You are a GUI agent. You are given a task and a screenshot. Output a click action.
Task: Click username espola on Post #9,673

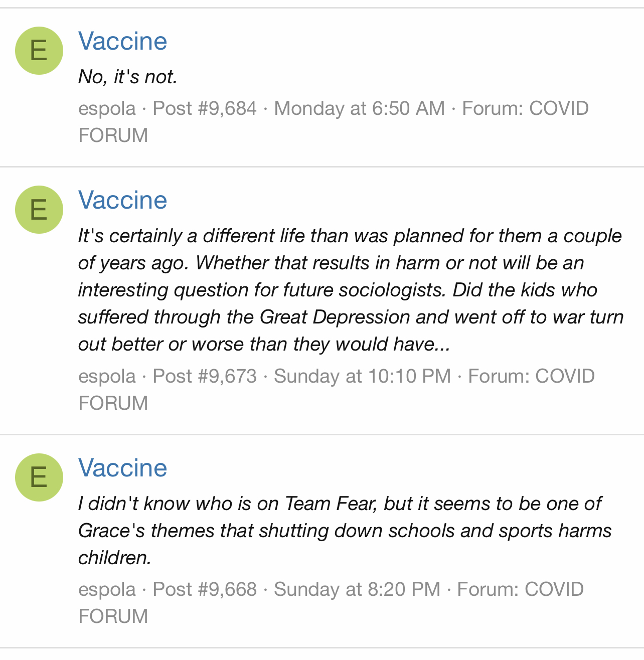click(x=107, y=376)
